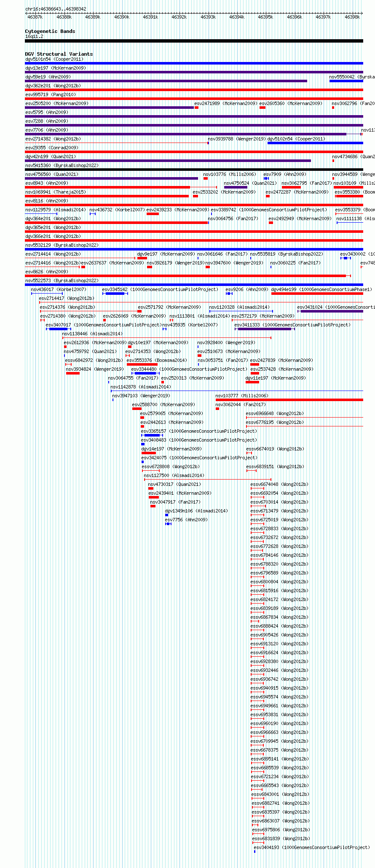Click esv3389742 (1000GenomesConsortiumPilotProject) label
The height and width of the screenshot is (868, 375).
[269, 210]
